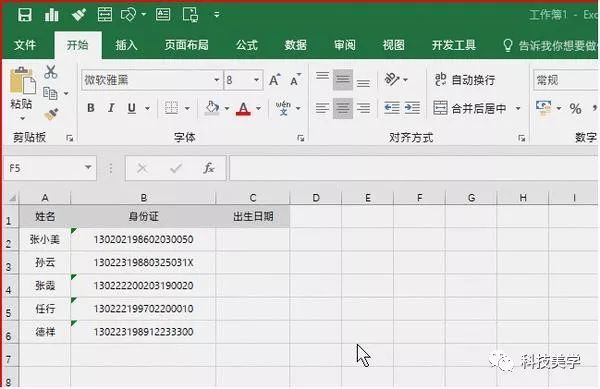Viewport: 600px width, 389px height.
Task: Select Center horizontal align icon
Action: [342, 108]
